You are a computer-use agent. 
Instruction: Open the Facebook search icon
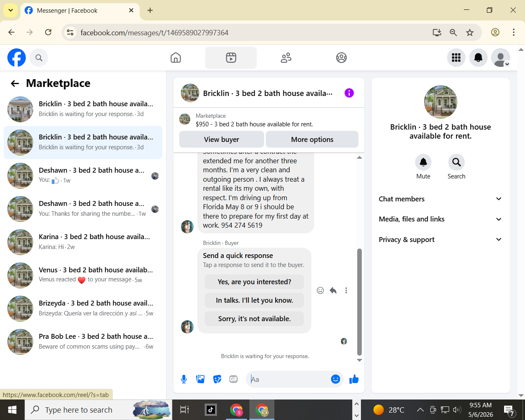(x=39, y=58)
